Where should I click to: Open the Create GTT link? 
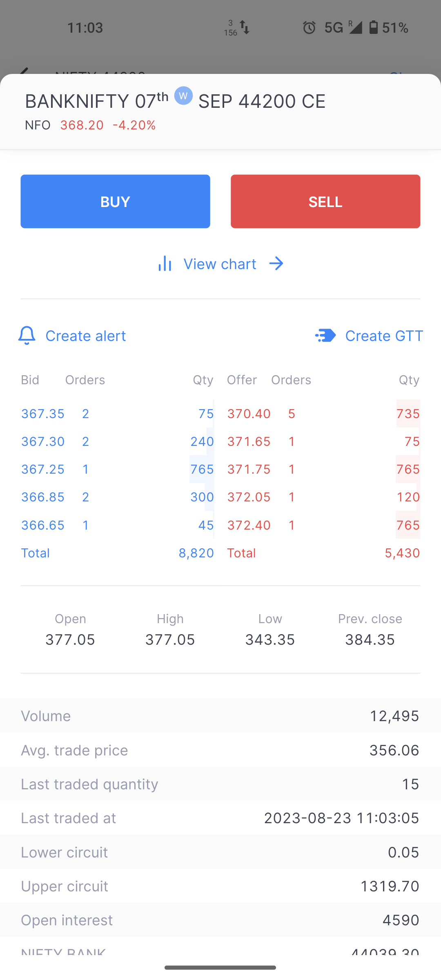tap(369, 336)
